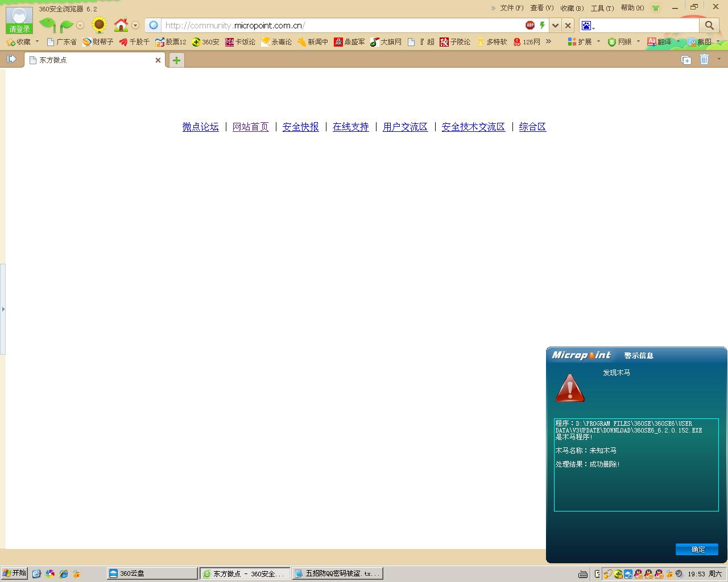This screenshot has width=728, height=582.
Task: Click the ABP ad-block icon in address bar
Action: pos(530,25)
